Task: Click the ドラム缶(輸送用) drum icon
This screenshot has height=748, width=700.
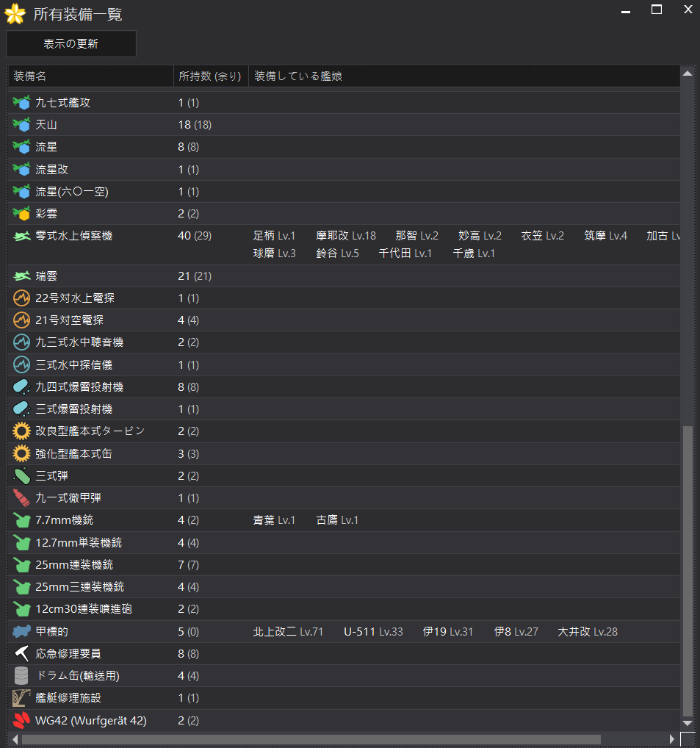Action: (21, 675)
